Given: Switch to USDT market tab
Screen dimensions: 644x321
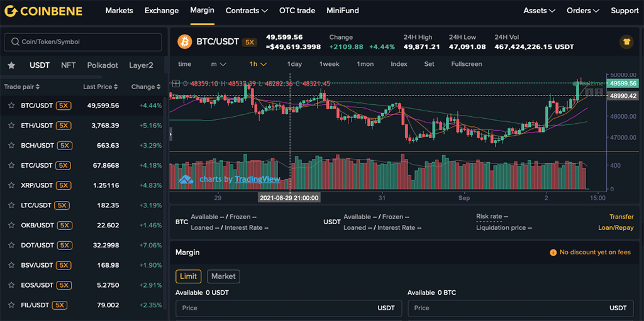Looking at the screenshot, I should coord(40,65).
